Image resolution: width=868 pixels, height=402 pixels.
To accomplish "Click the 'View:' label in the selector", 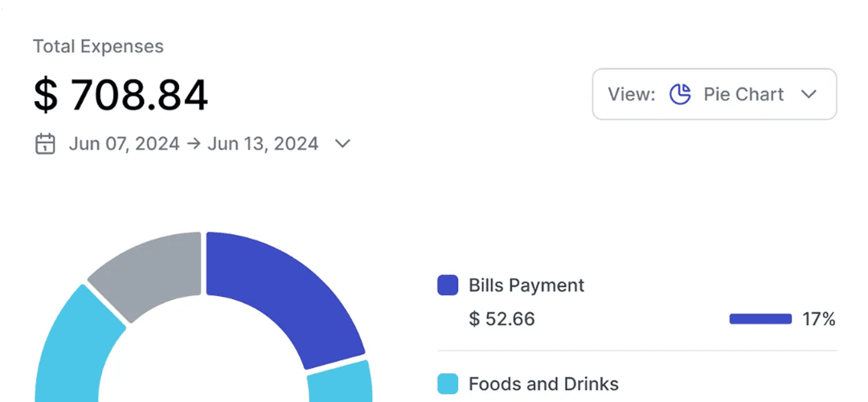I will click(x=632, y=94).
